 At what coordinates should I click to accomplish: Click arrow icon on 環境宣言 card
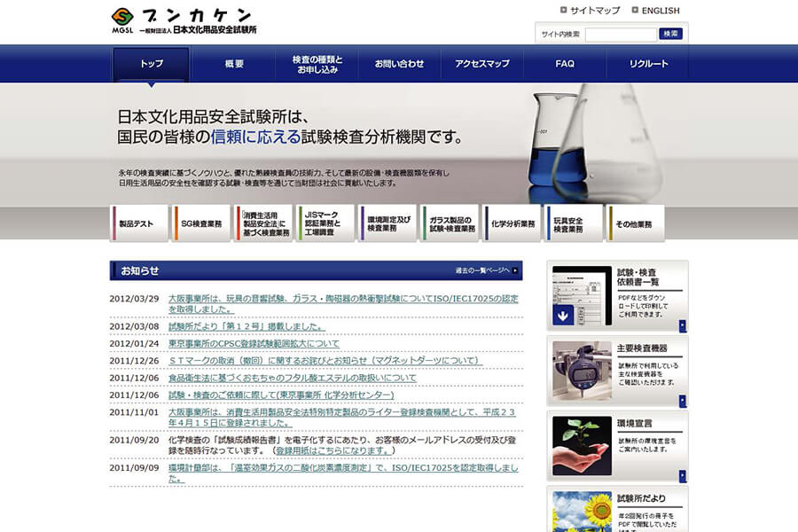(683, 476)
